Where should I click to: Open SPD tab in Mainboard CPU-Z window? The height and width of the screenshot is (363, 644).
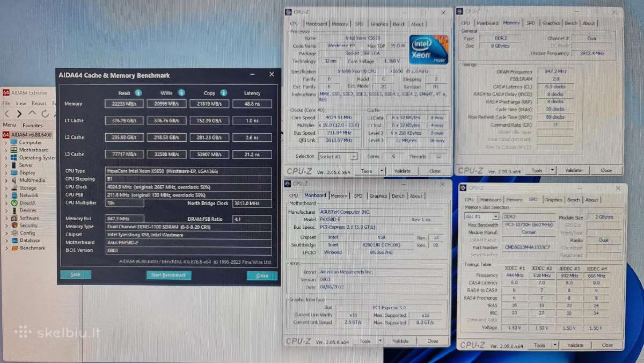click(x=358, y=196)
